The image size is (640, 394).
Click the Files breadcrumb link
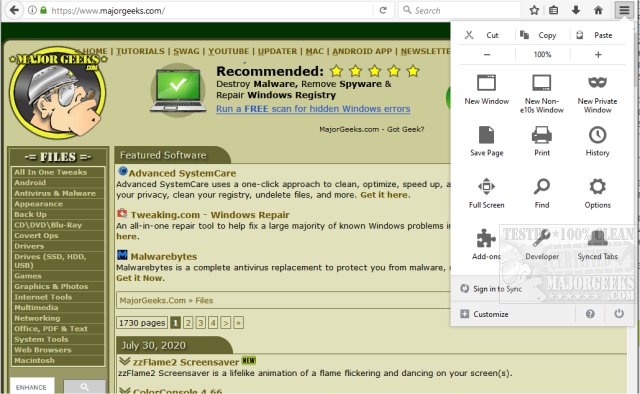pos(204,301)
